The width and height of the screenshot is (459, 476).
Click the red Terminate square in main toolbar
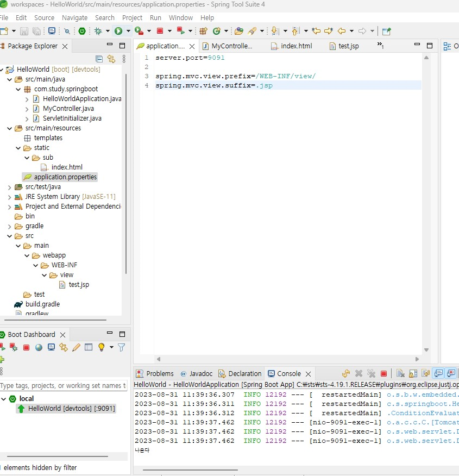pyautogui.click(x=160, y=30)
